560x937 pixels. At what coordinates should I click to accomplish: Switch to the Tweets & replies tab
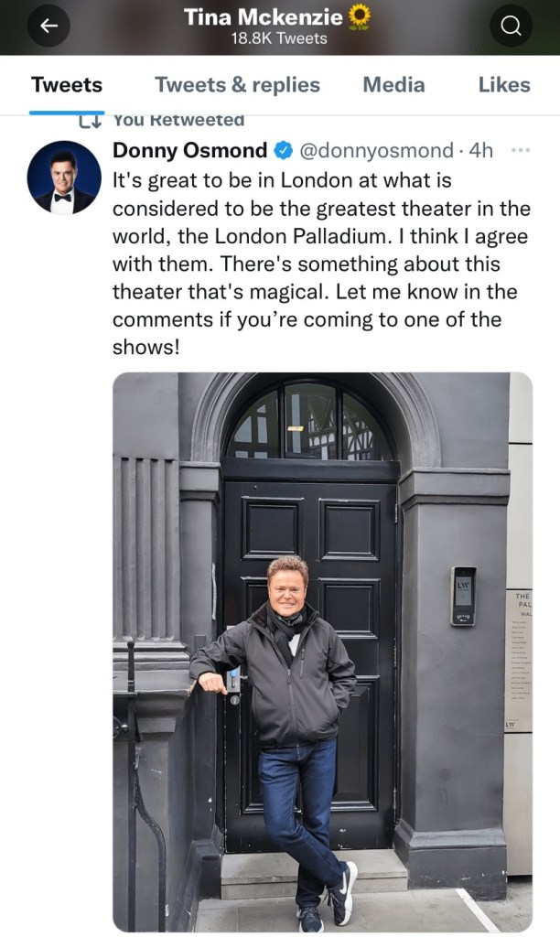click(237, 85)
